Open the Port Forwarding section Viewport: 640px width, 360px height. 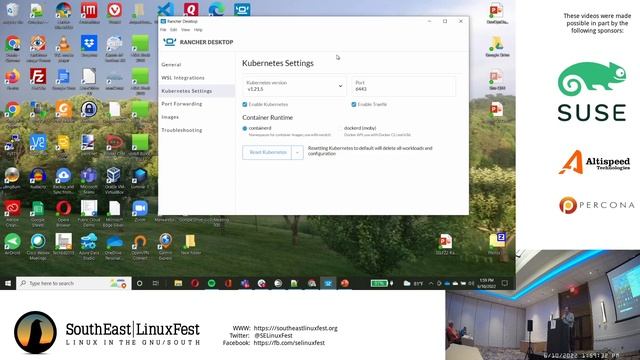point(182,104)
